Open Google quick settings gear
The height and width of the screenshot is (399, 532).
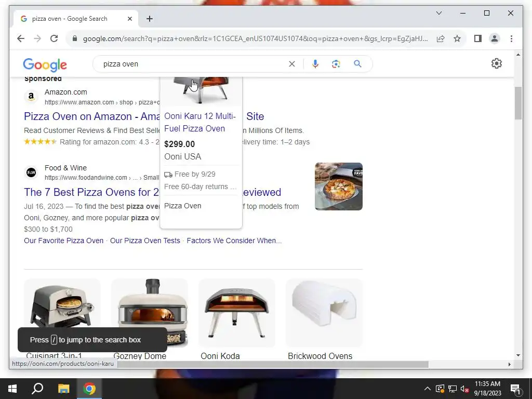[496, 63]
